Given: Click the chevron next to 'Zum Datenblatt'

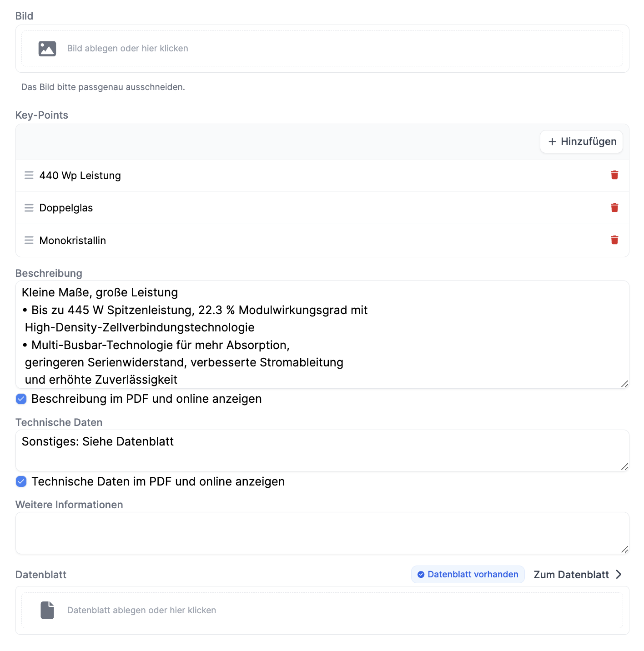Looking at the screenshot, I should coord(619,575).
